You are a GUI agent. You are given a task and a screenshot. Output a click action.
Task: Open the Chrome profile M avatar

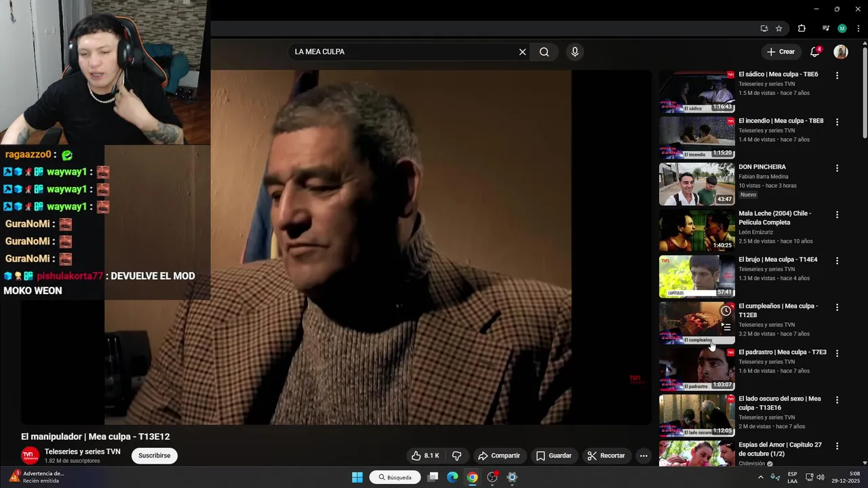[x=842, y=28]
